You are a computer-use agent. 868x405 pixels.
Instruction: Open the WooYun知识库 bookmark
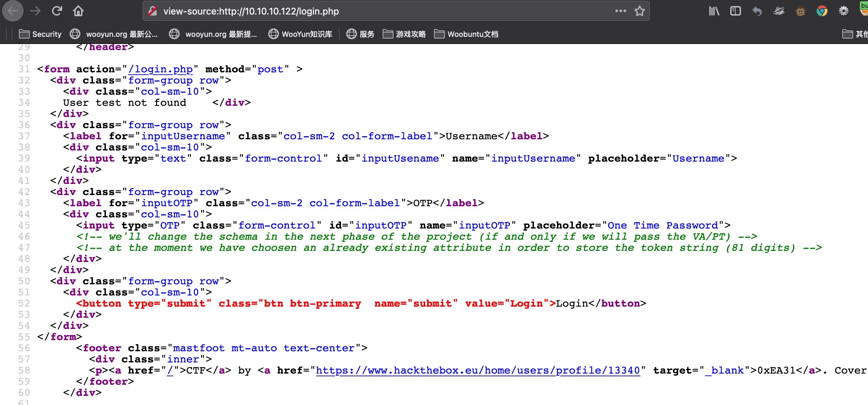coord(300,34)
